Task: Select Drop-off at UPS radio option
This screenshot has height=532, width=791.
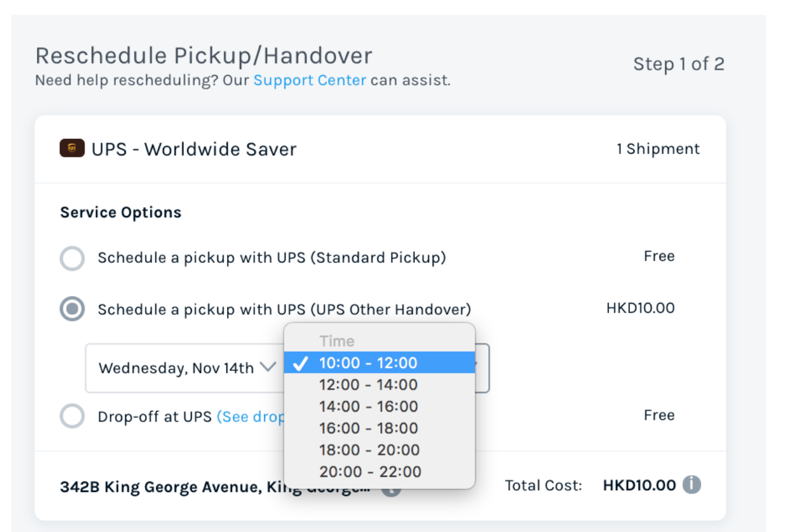Action: [x=72, y=416]
